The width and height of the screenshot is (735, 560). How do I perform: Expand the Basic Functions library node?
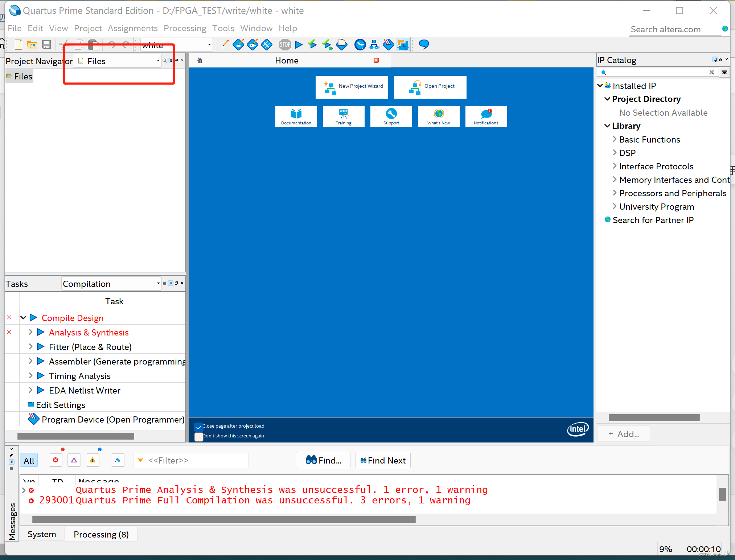(x=615, y=139)
